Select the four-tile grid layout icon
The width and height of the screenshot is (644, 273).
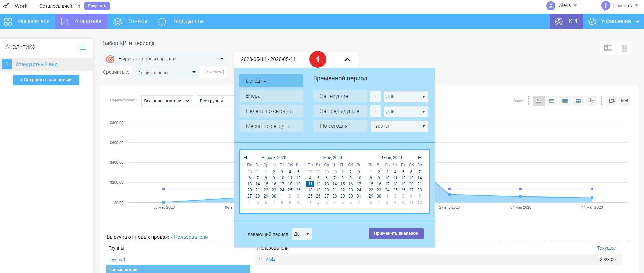(578, 101)
